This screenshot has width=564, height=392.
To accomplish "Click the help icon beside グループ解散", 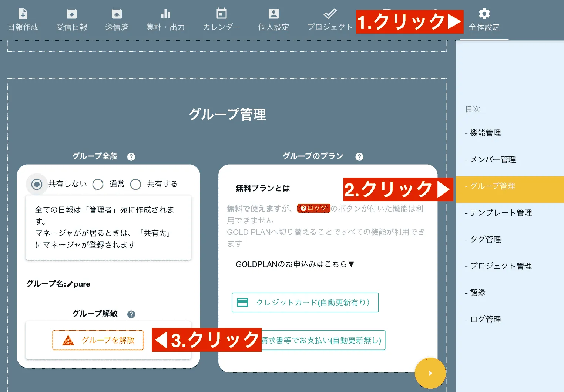I will click(x=131, y=314).
